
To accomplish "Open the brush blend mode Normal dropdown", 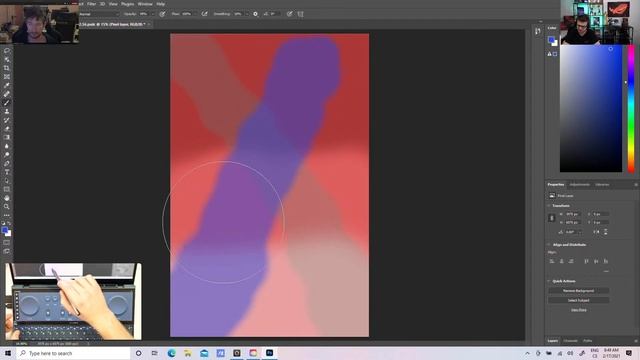I will pyautogui.click(x=99, y=14).
